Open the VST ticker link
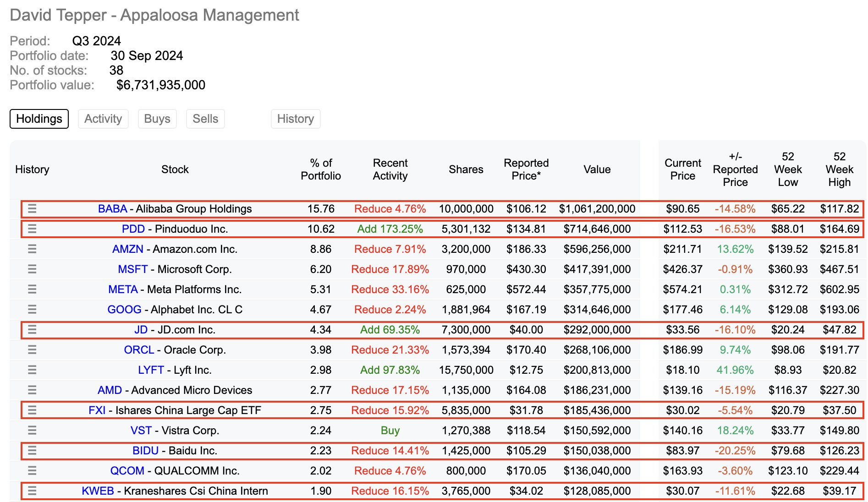The width and height of the screenshot is (868, 502). coord(141,431)
